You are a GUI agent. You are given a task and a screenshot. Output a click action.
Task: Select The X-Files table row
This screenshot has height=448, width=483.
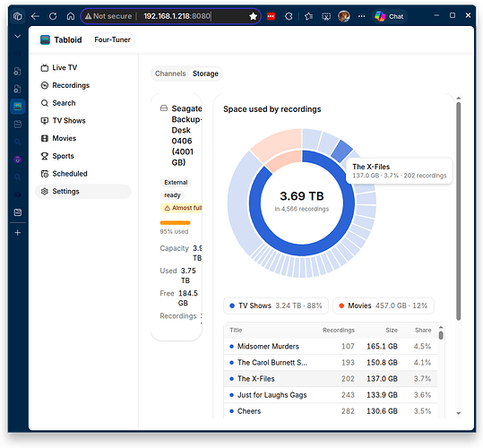pos(330,379)
